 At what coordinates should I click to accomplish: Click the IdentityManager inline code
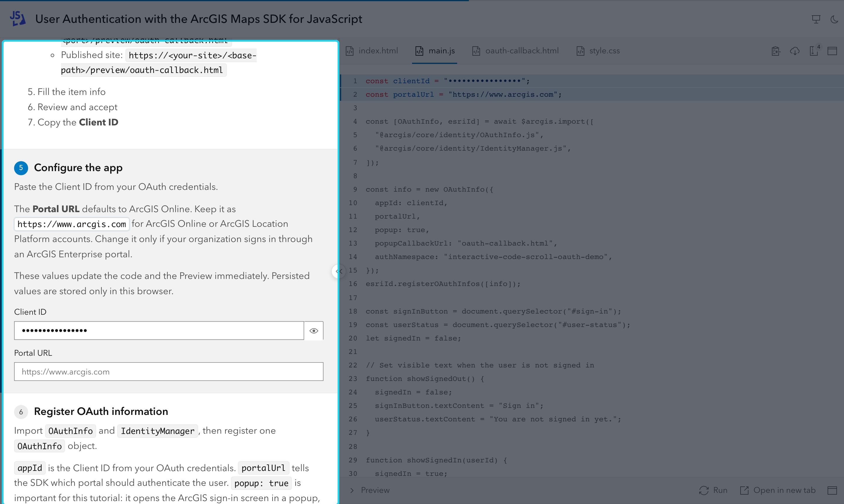(158, 431)
